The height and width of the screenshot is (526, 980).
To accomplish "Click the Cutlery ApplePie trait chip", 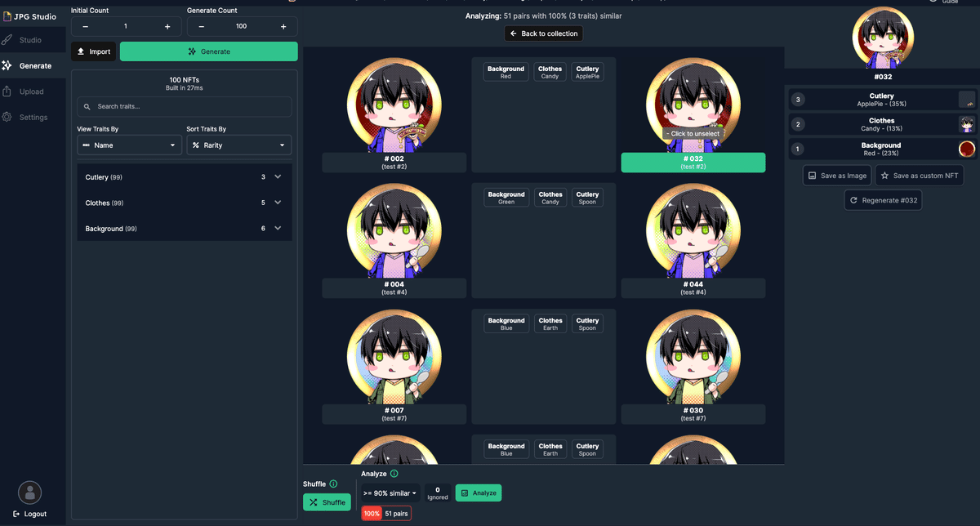I will 587,72.
